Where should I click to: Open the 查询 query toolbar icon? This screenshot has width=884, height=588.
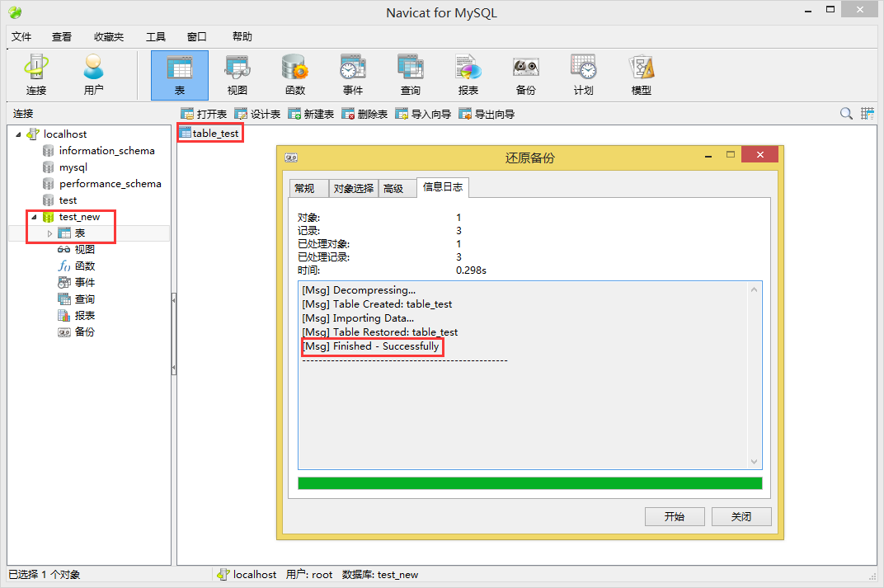tap(411, 75)
